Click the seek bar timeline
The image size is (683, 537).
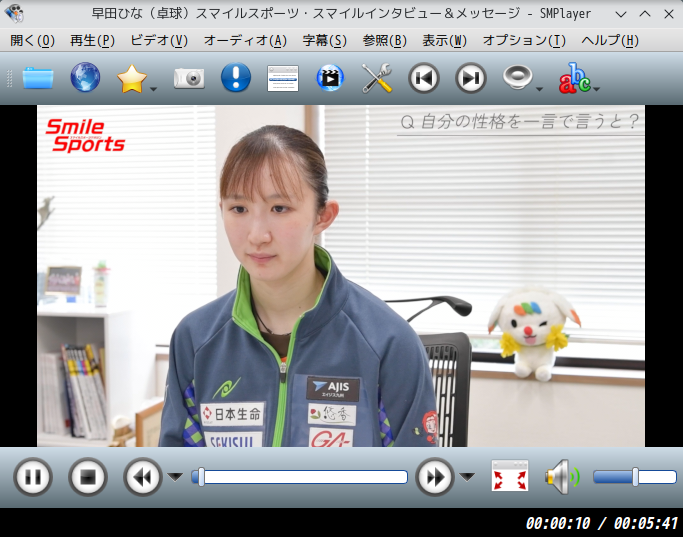coord(300,477)
